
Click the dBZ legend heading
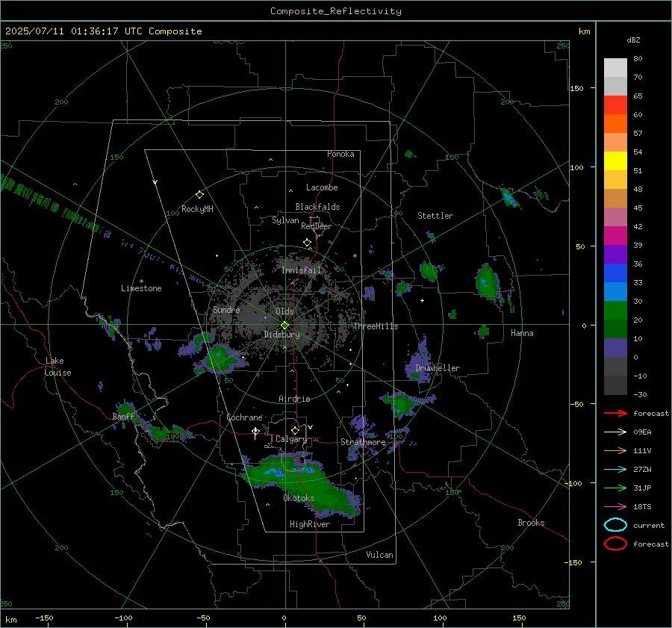tap(633, 40)
